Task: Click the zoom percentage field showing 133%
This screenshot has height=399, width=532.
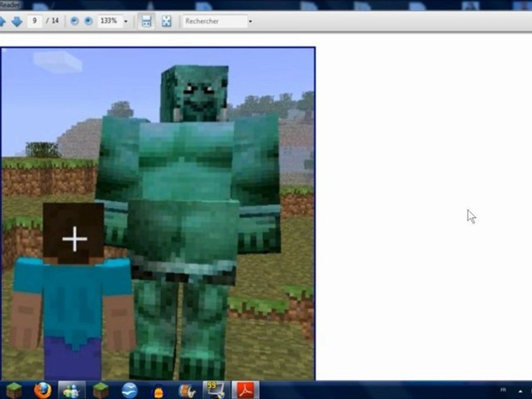Action: click(x=109, y=21)
